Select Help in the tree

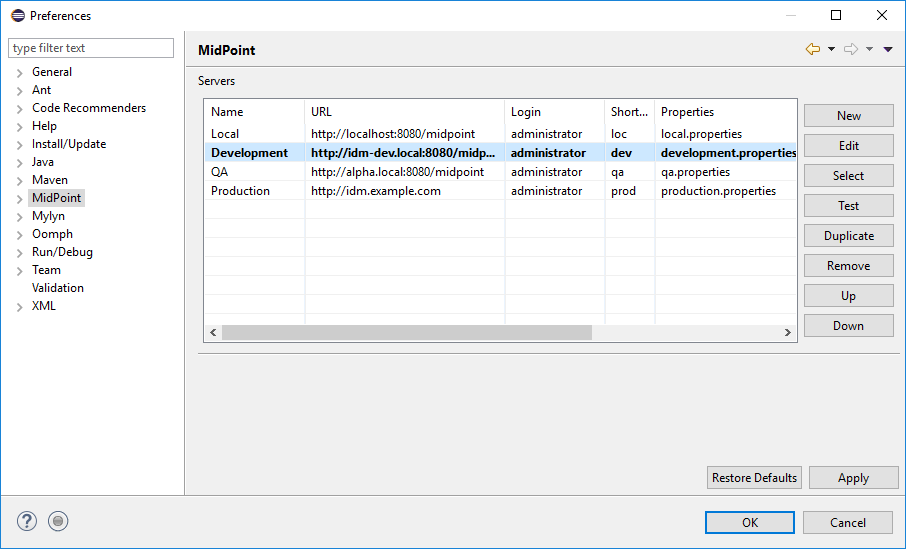pos(44,125)
